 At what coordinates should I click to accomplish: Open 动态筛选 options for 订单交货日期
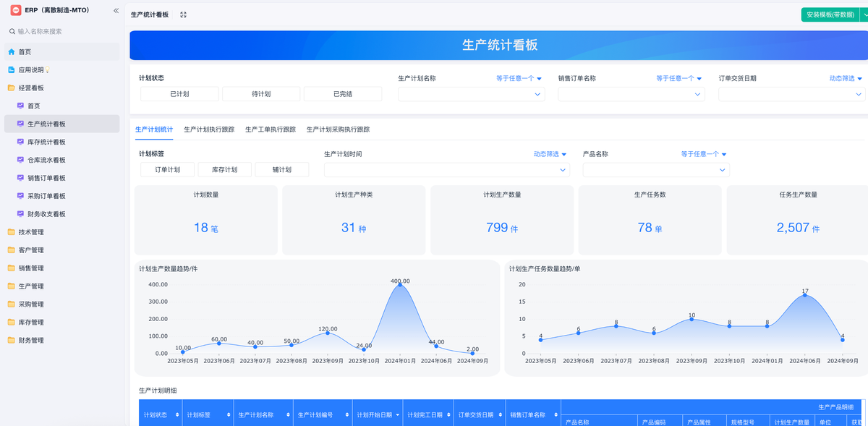point(846,78)
